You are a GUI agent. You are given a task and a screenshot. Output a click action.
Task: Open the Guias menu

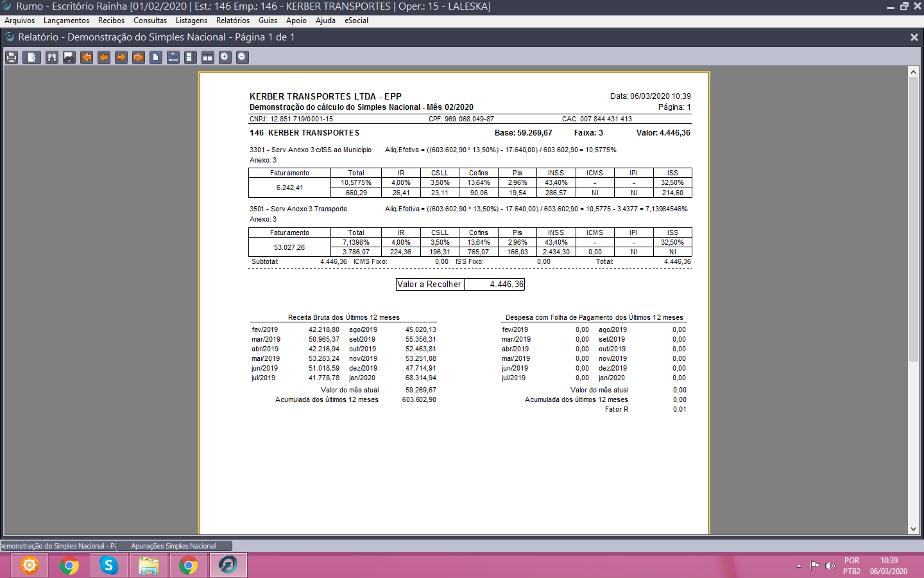(268, 21)
